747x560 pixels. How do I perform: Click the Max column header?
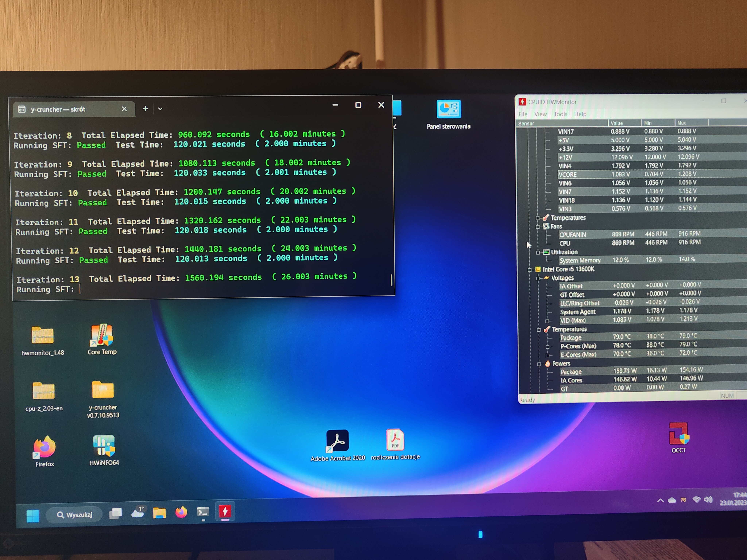(691, 122)
